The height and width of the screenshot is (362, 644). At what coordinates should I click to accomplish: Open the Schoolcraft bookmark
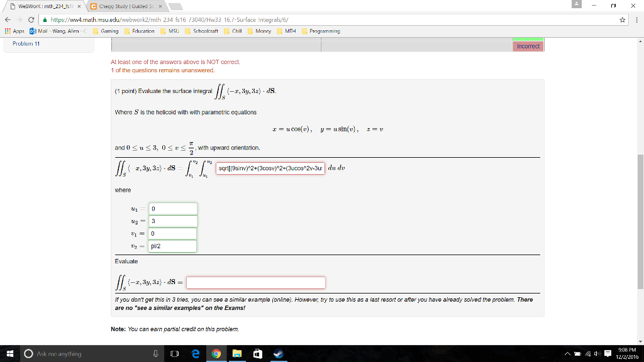coord(202,30)
